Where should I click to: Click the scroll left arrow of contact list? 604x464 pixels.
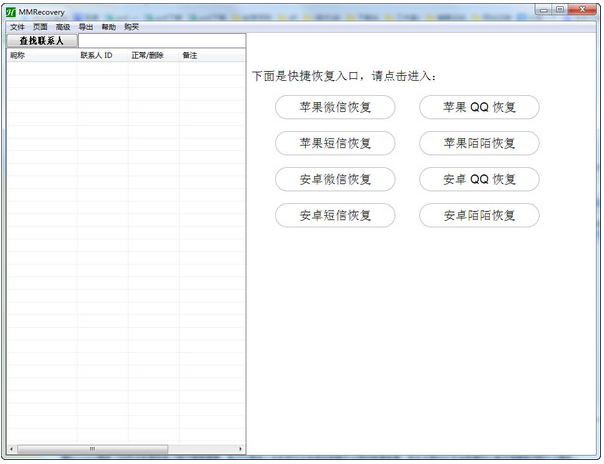pos(12,449)
